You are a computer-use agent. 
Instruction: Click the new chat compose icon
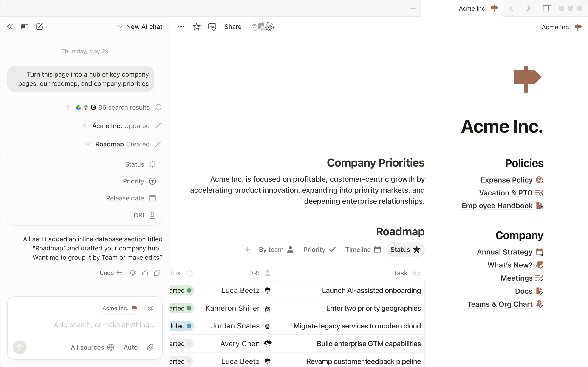click(39, 27)
